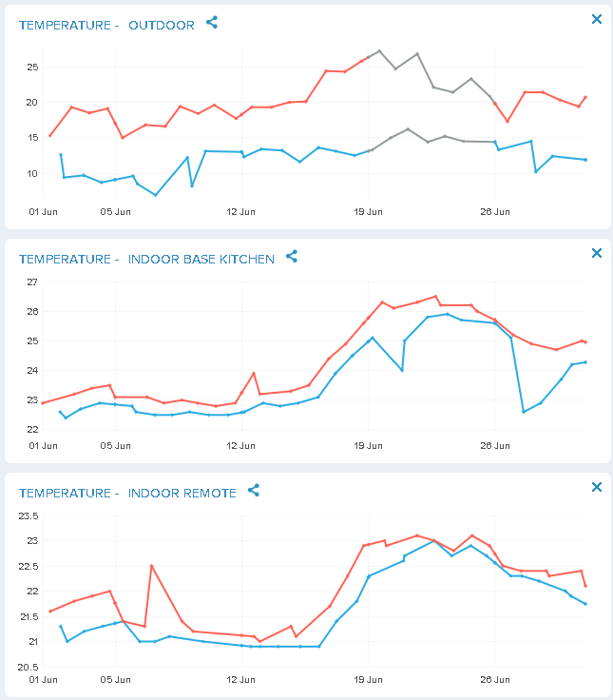Click the 12 Jun label on Outdoor chart

[241, 210]
